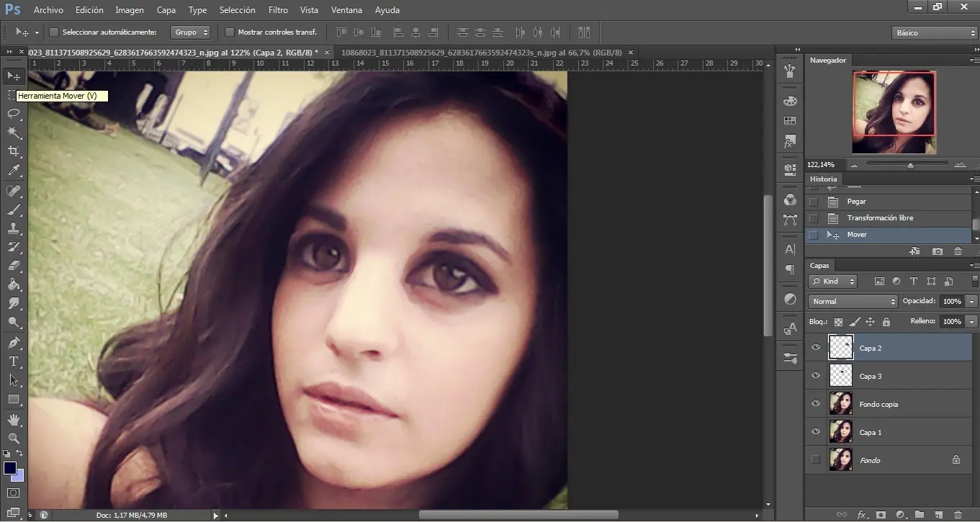Hide the Capa 2 layer
This screenshot has height=522, width=980.
pos(816,348)
